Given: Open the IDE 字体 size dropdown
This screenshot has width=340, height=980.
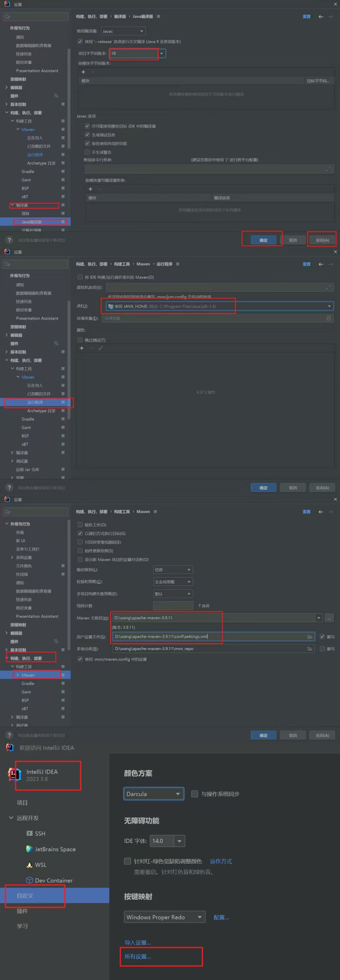Looking at the screenshot, I should (x=179, y=841).
